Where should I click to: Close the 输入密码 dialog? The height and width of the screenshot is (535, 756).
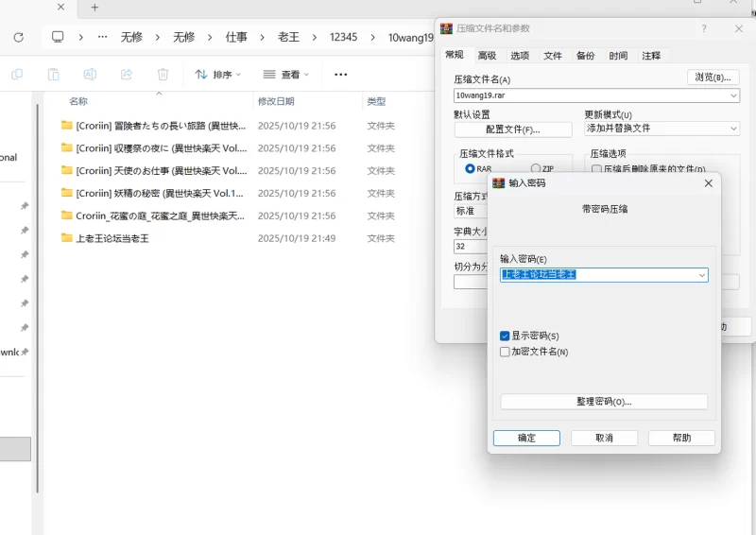click(x=708, y=183)
